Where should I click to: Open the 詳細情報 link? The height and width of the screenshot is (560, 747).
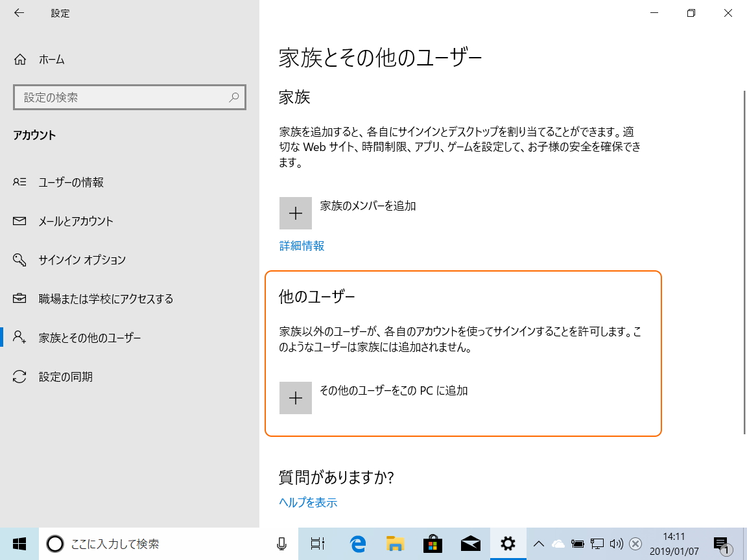[301, 246]
